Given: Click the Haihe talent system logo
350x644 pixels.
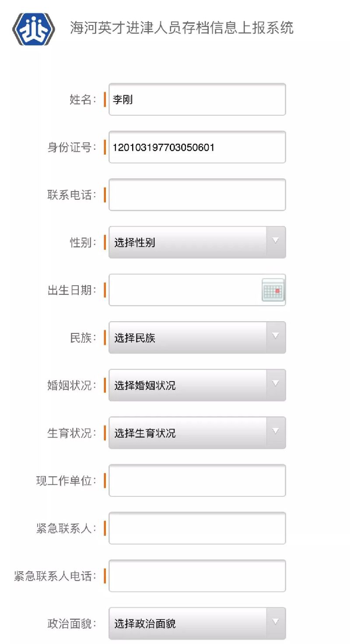Looking at the screenshot, I should pos(33,29).
